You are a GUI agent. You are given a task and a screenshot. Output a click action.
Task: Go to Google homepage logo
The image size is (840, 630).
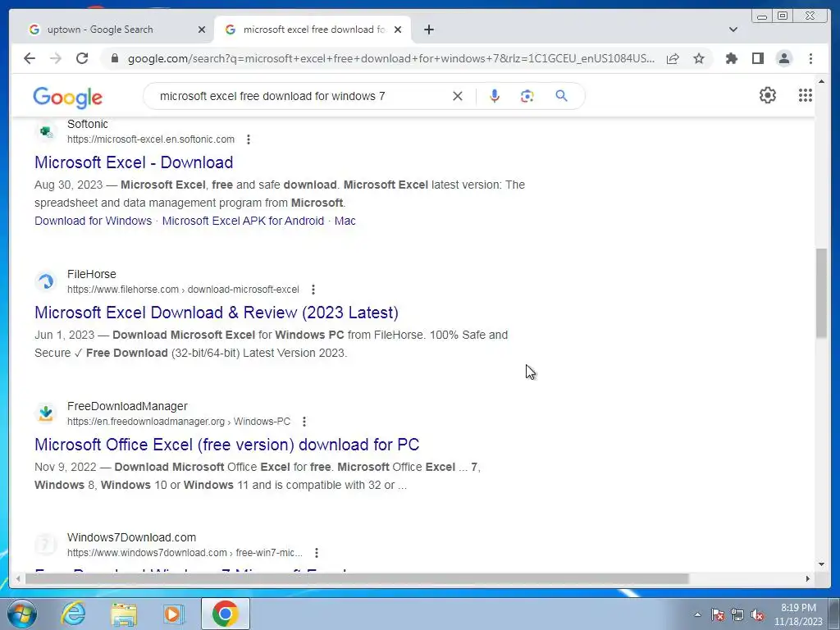pos(67,98)
